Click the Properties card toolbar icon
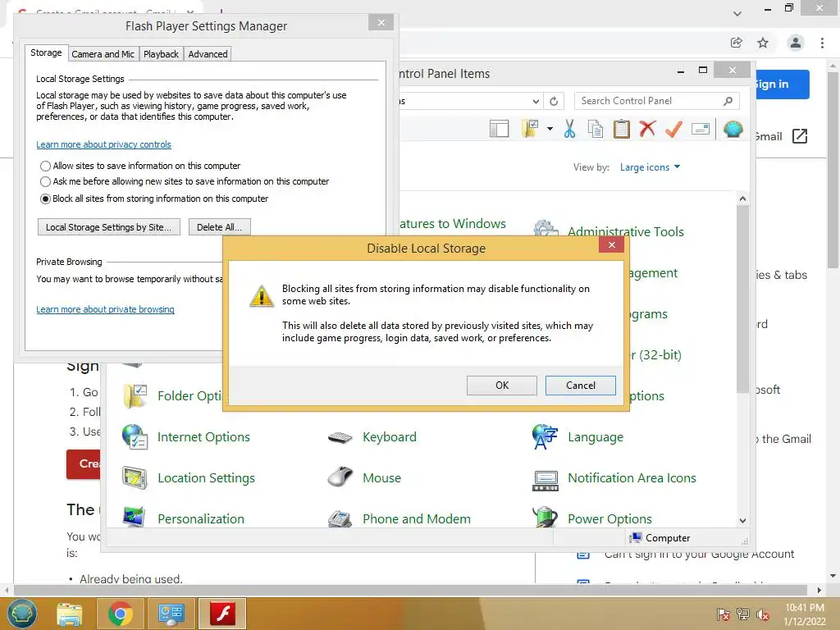 (x=701, y=129)
